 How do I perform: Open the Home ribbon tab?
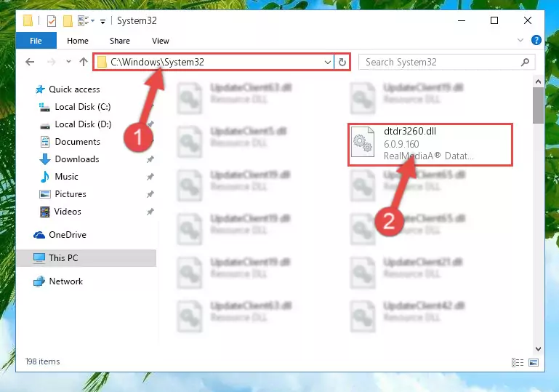tap(77, 41)
